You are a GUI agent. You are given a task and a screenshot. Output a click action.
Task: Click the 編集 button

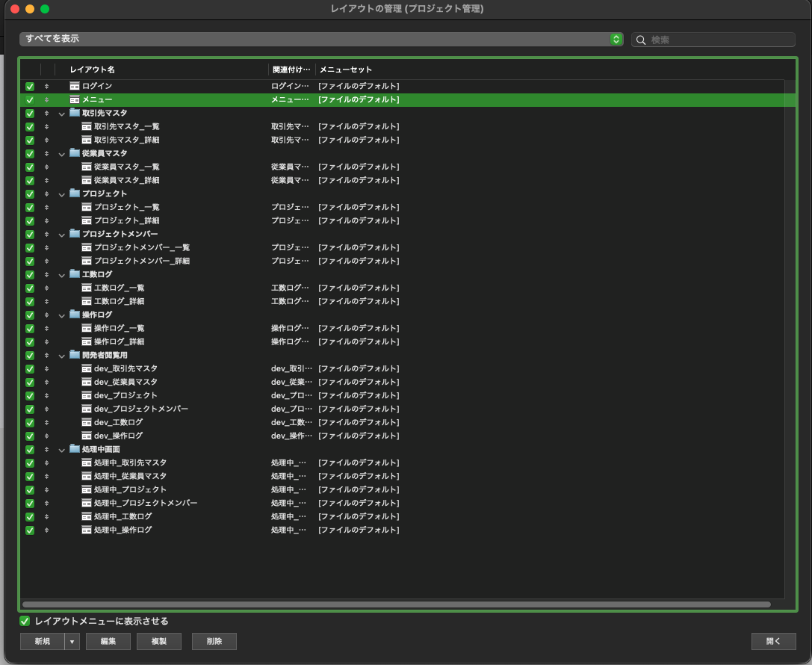[108, 641]
